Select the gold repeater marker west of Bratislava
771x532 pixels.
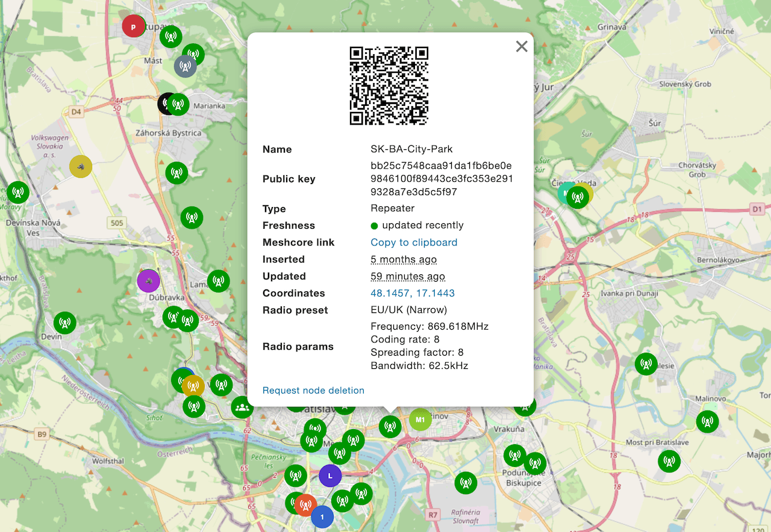point(193,386)
